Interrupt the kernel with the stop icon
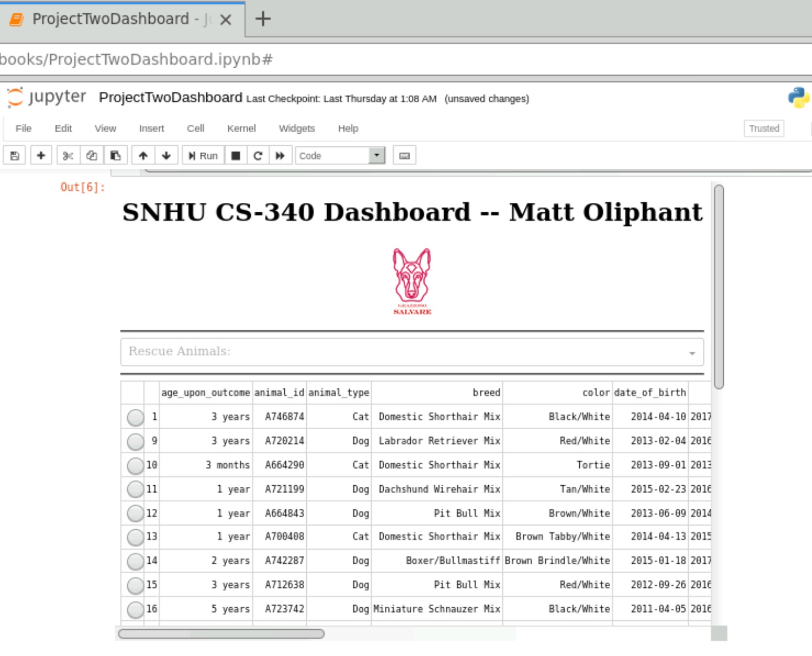 236,155
